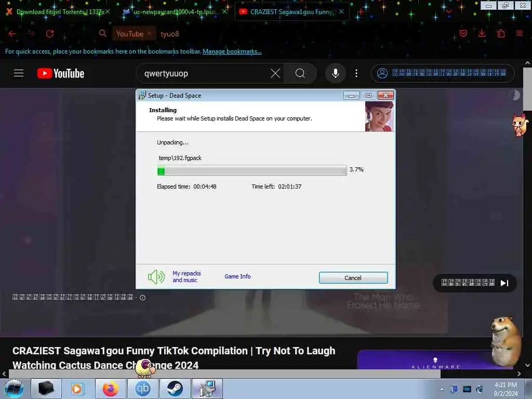Click the fox mascot on the right
This screenshot has height=399, width=532.
520,125
